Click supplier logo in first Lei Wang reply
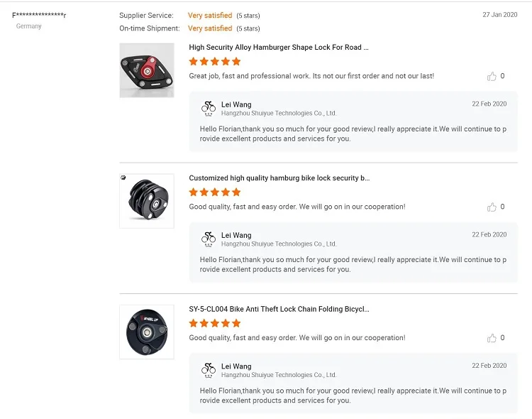 [209, 108]
